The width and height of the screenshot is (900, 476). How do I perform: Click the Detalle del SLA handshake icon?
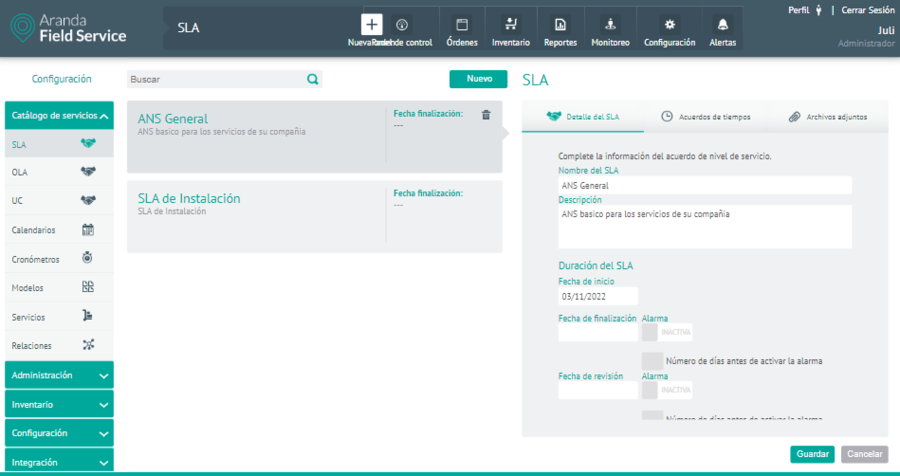click(x=554, y=117)
